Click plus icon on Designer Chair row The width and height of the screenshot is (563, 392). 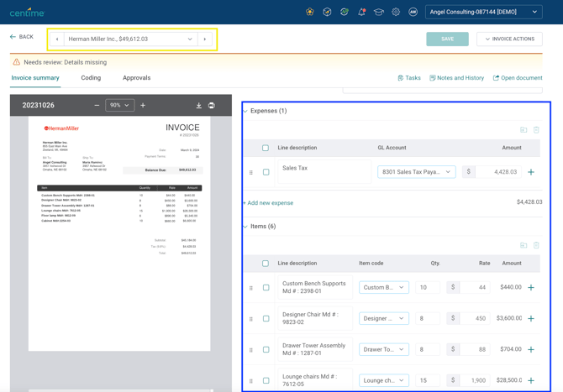[x=531, y=318]
